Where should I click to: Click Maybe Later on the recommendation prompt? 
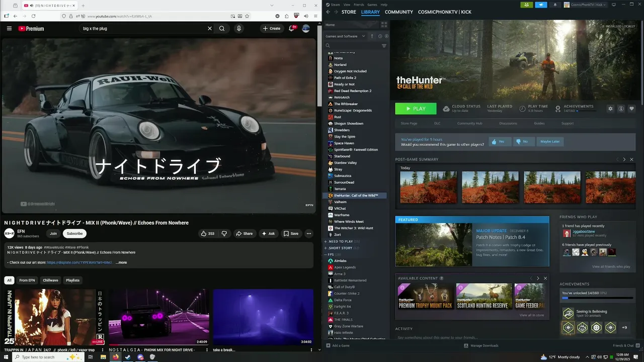click(550, 141)
